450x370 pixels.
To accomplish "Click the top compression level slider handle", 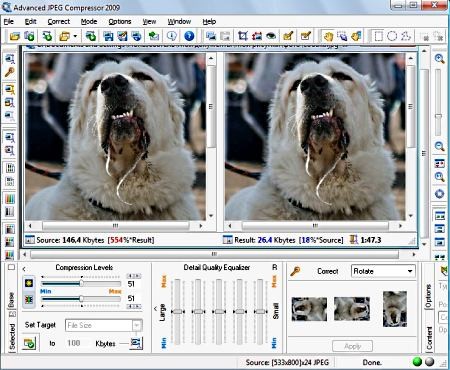I will click(81, 283).
